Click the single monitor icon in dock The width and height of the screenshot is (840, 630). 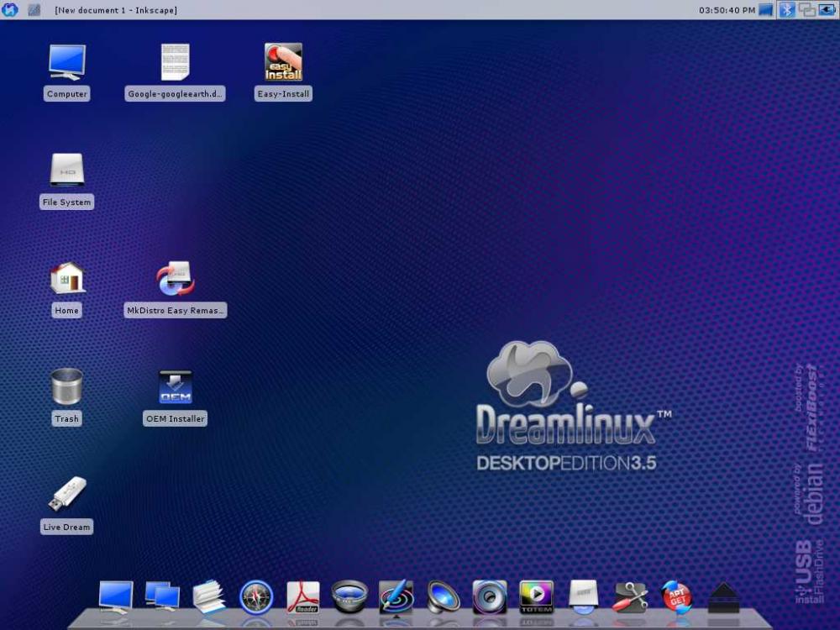(116, 596)
